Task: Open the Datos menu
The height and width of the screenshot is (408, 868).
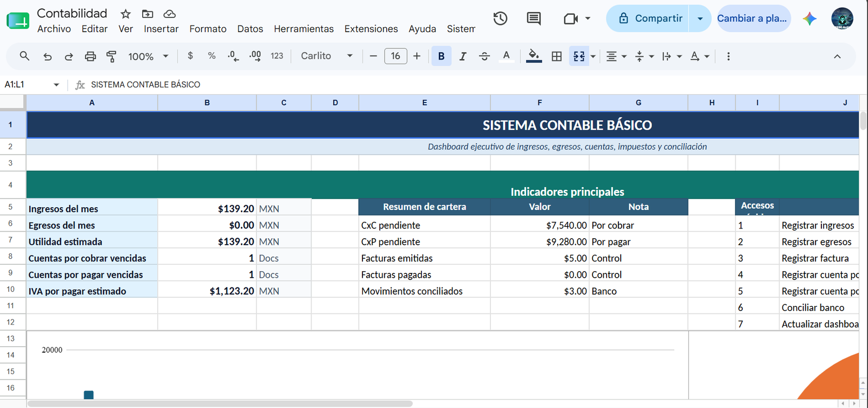Action: [250, 29]
